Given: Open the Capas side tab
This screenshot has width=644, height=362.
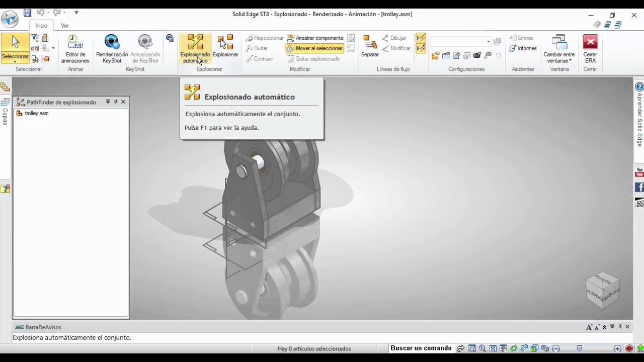Looking at the screenshot, I should [5, 112].
